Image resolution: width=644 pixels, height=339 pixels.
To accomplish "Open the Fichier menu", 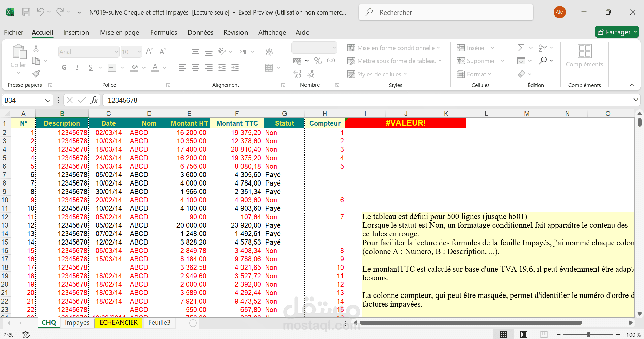I will coord(13,32).
